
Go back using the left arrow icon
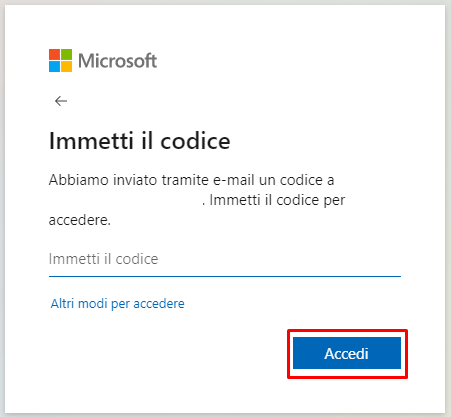click(x=61, y=101)
